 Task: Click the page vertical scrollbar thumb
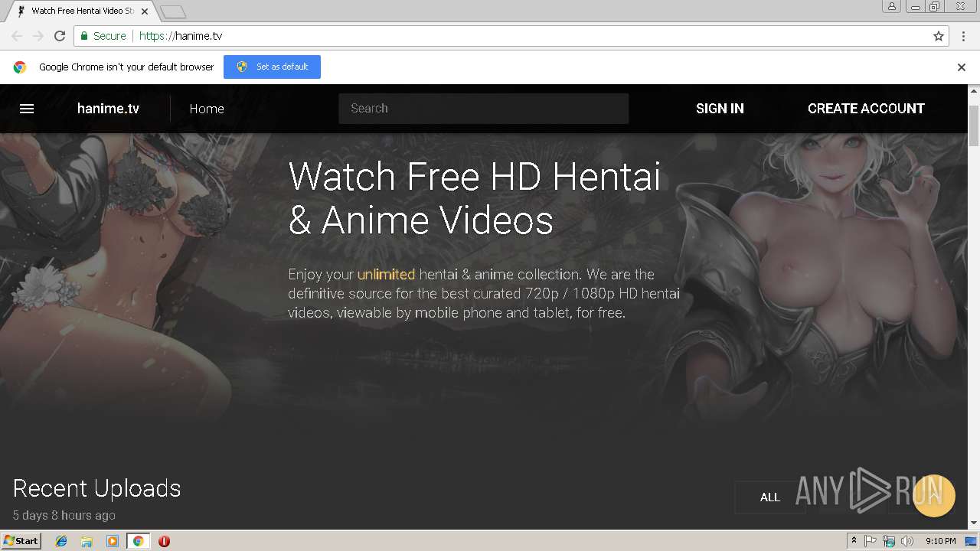[x=974, y=126]
